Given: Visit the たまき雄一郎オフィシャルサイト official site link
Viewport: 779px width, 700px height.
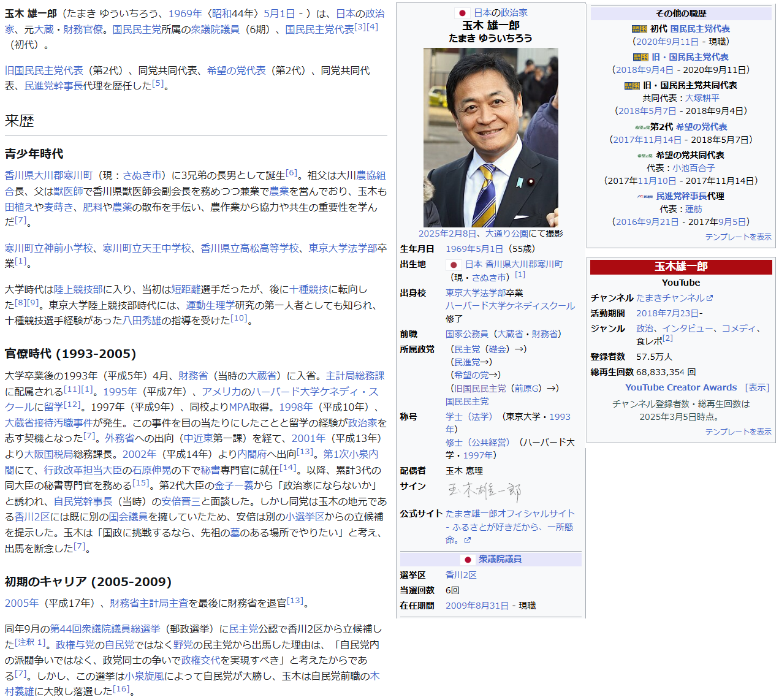Looking at the screenshot, I should point(510,514).
